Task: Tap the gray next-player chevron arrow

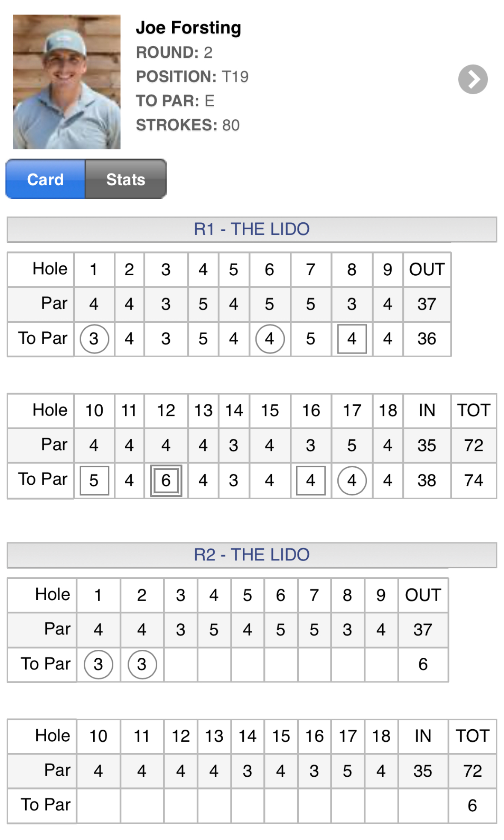Action: pos(473,80)
